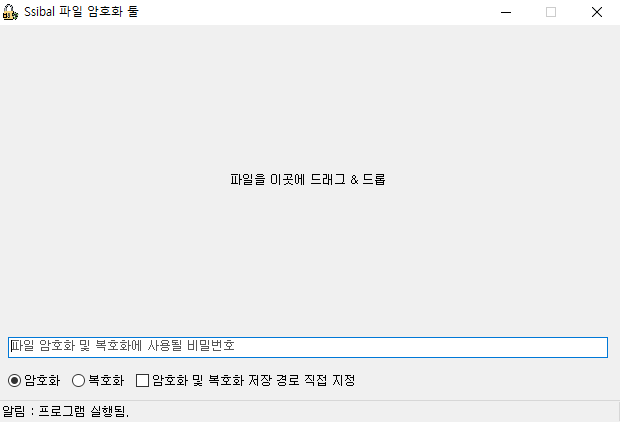Click the window title Ssibal 파일 암호화 툴
This screenshot has height=422, width=620.
pos(81,11)
